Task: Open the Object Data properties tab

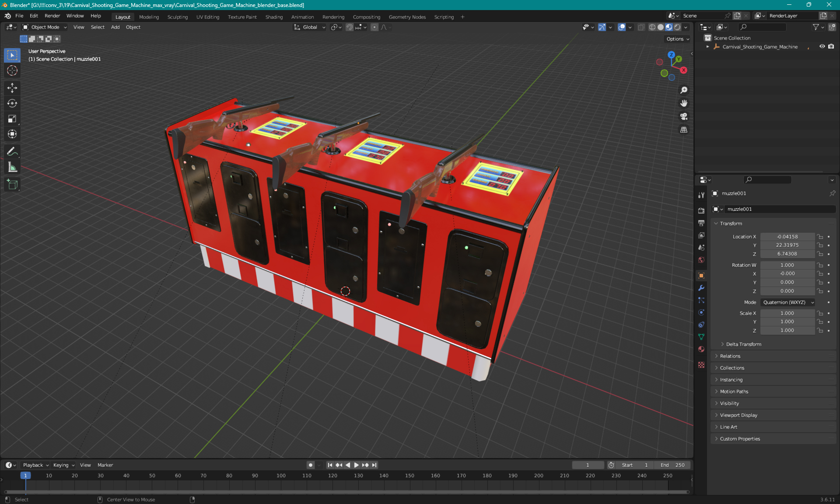Action: click(701, 337)
